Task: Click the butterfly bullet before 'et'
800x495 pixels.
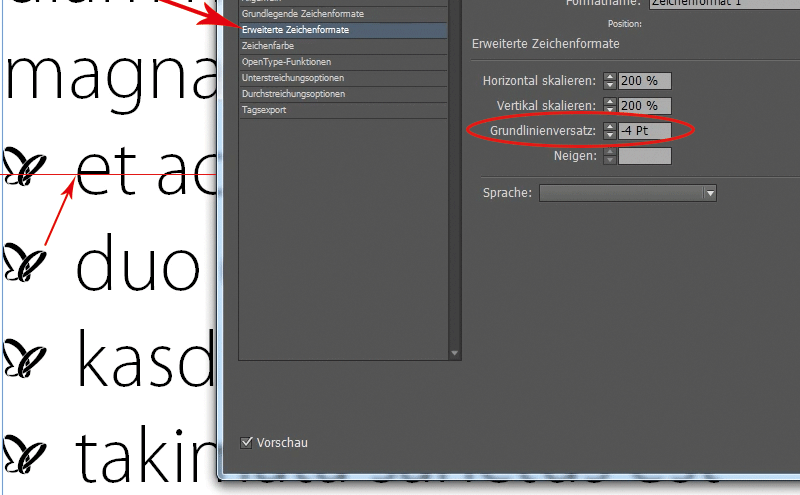Action: [24, 166]
